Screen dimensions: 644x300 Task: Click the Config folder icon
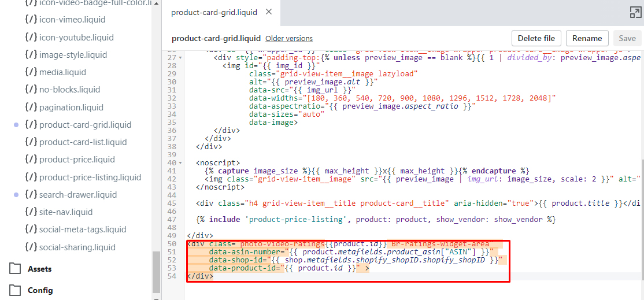[x=14, y=290]
